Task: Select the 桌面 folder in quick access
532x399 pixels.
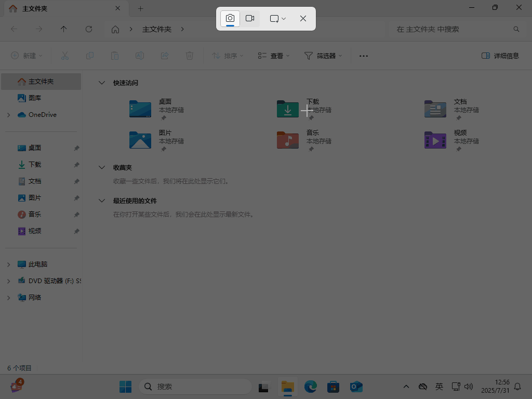Action: (157, 109)
